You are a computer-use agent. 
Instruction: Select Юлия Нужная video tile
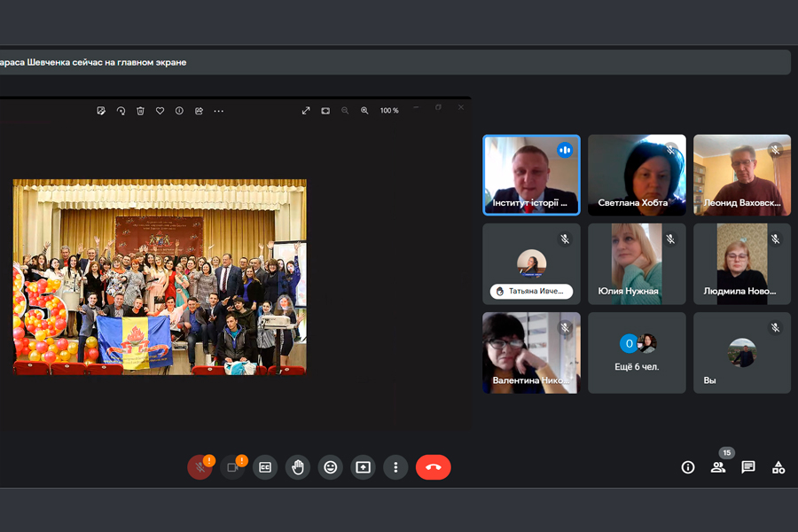point(637,263)
